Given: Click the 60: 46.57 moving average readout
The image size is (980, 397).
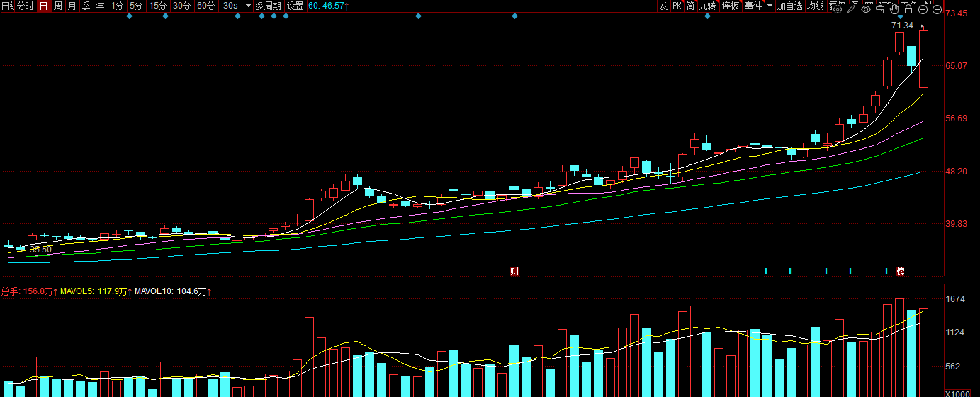Looking at the screenshot, I should pyautogui.click(x=329, y=6).
